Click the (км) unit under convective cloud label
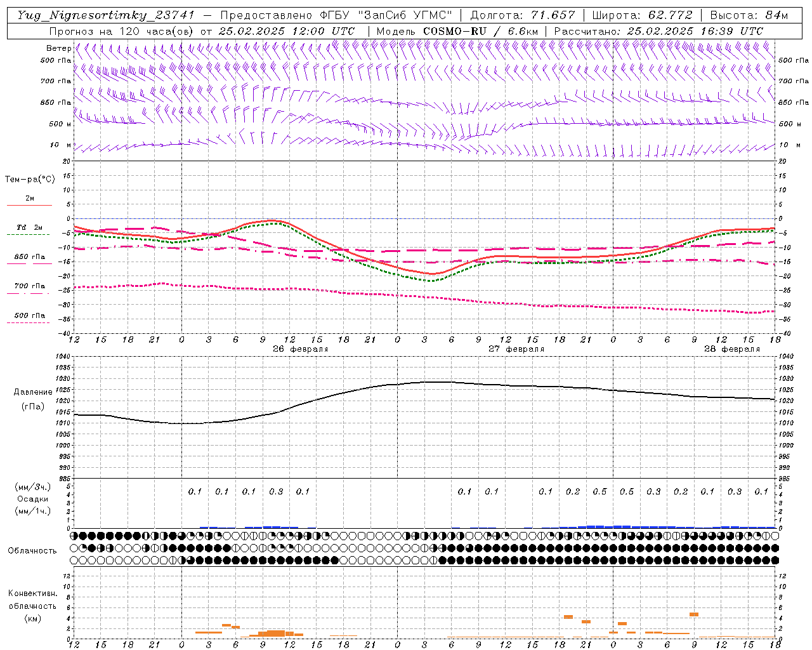The image size is (812, 650). pyautogui.click(x=32, y=618)
